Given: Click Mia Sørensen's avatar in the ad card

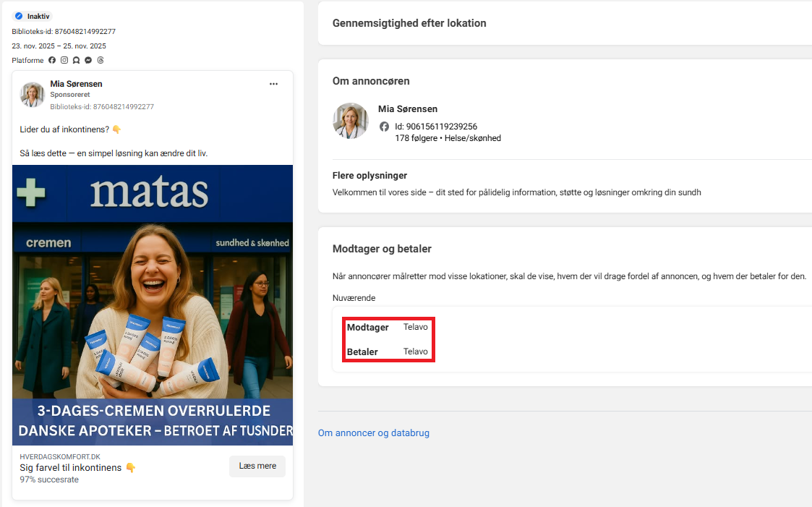Looking at the screenshot, I should (33, 95).
